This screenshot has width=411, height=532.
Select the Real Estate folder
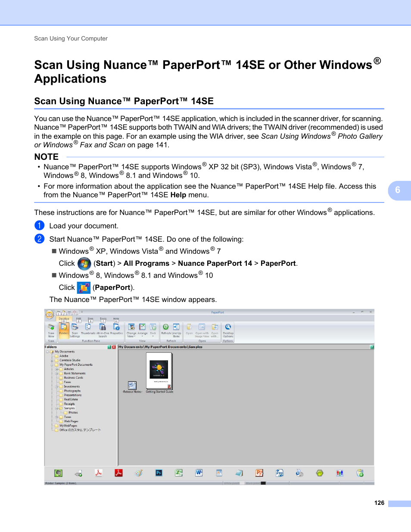[71, 400]
